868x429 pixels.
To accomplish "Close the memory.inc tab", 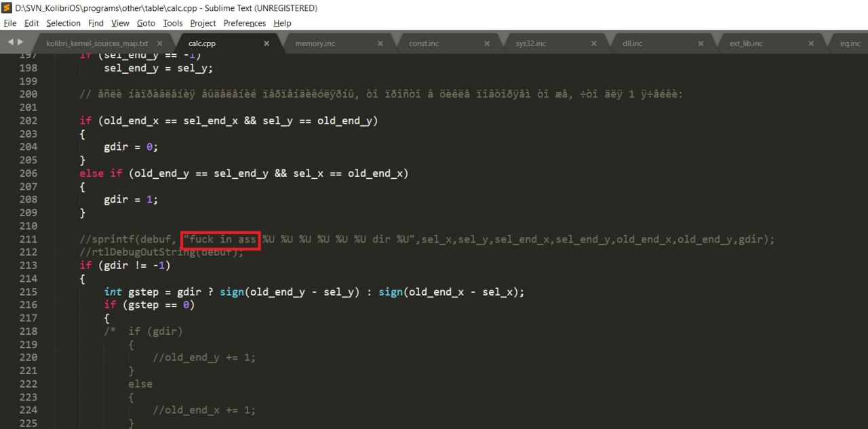I will 380,43.
